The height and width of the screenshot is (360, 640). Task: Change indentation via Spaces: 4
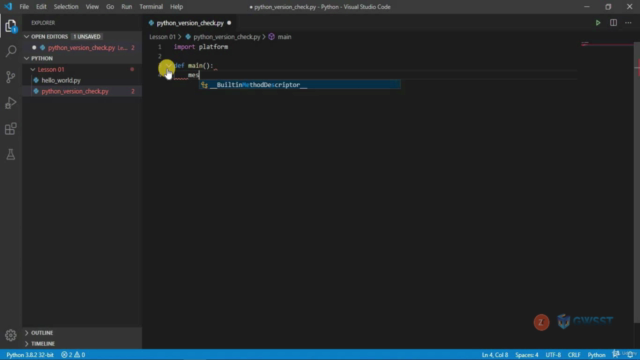pos(527,355)
